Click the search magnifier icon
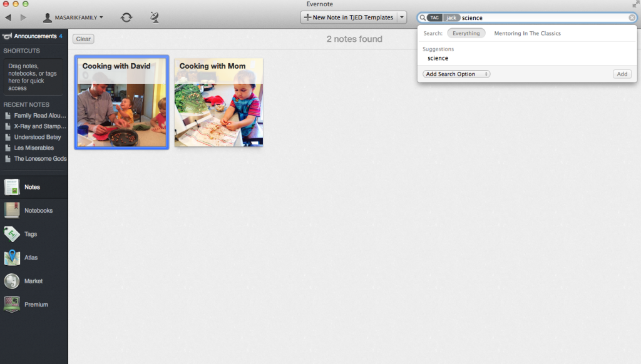 point(423,18)
